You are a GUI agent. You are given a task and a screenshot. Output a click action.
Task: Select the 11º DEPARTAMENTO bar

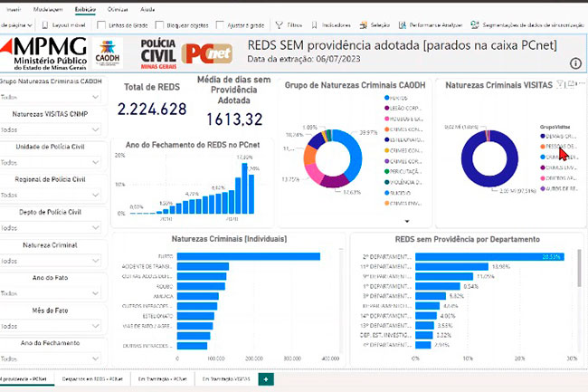451,267
